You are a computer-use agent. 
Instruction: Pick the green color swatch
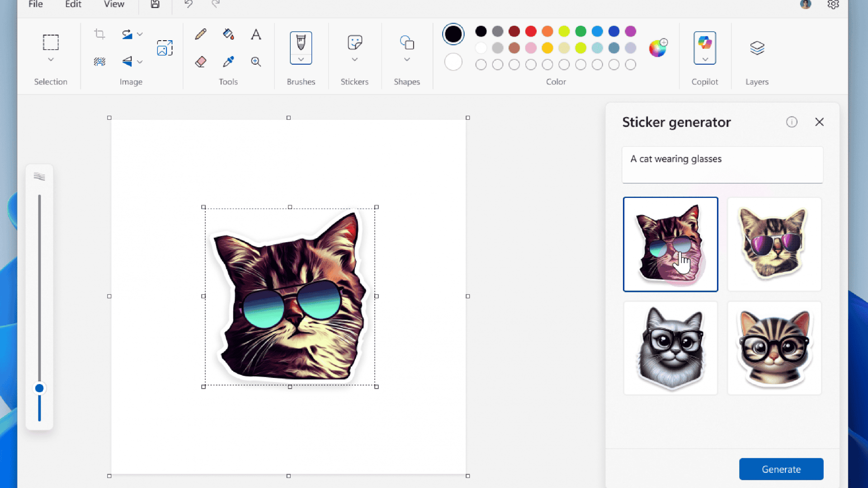tap(580, 31)
